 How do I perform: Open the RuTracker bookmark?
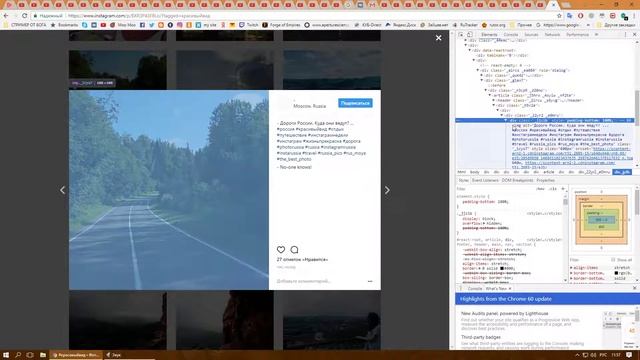pyautogui.click(x=465, y=25)
